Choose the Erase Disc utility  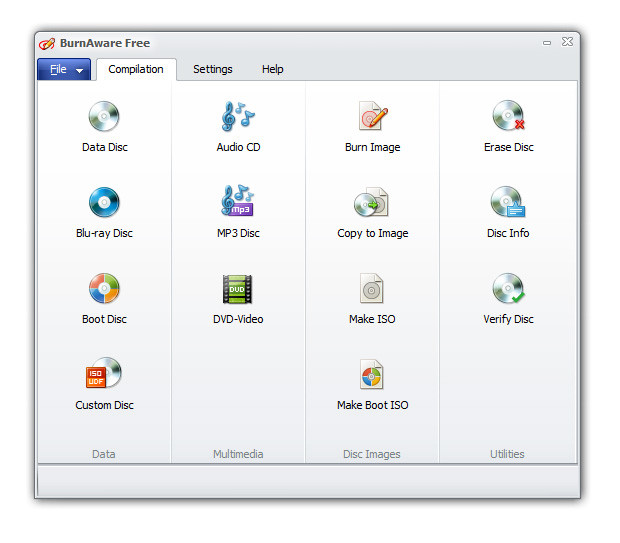pos(508,115)
